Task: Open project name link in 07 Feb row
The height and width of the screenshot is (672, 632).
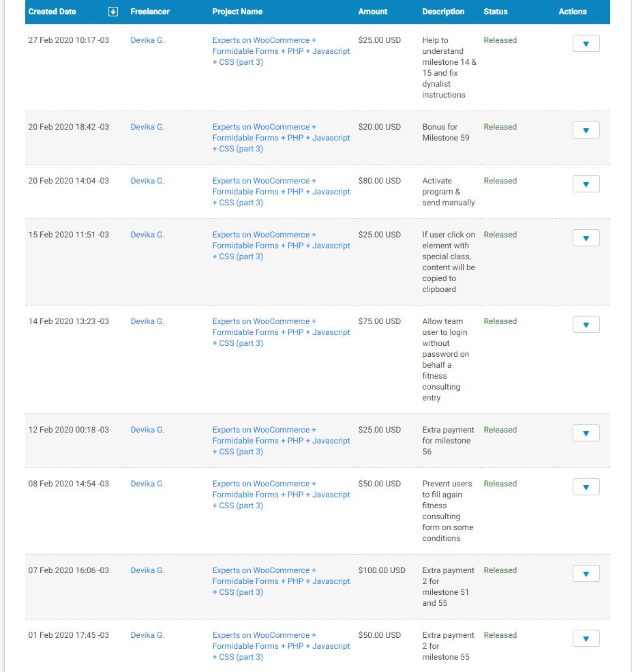Action: (281, 581)
